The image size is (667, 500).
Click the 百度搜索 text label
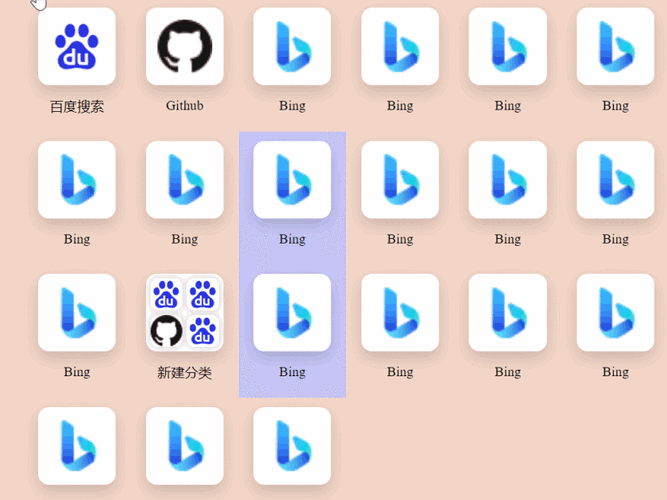tap(77, 106)
